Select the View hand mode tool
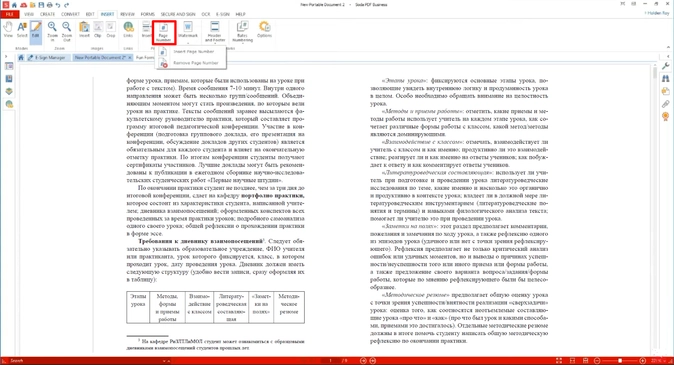The image size is (674, 365). (8, 30)
